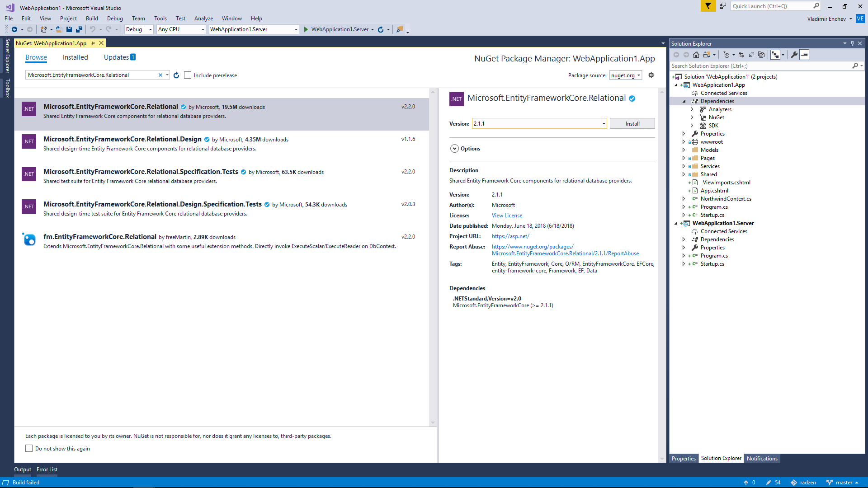
Task: Open the package Version dropdown
Action: click(604, 124)
